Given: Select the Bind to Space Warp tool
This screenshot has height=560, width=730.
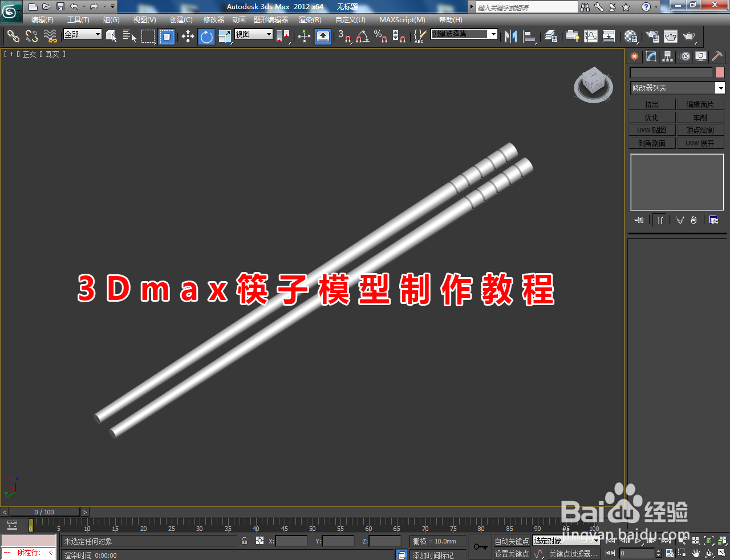Looking at the screenshot, I should 50,36.
